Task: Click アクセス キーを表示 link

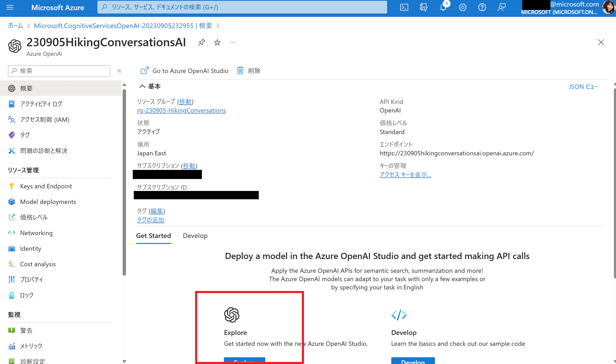Action: click(405, 175)
